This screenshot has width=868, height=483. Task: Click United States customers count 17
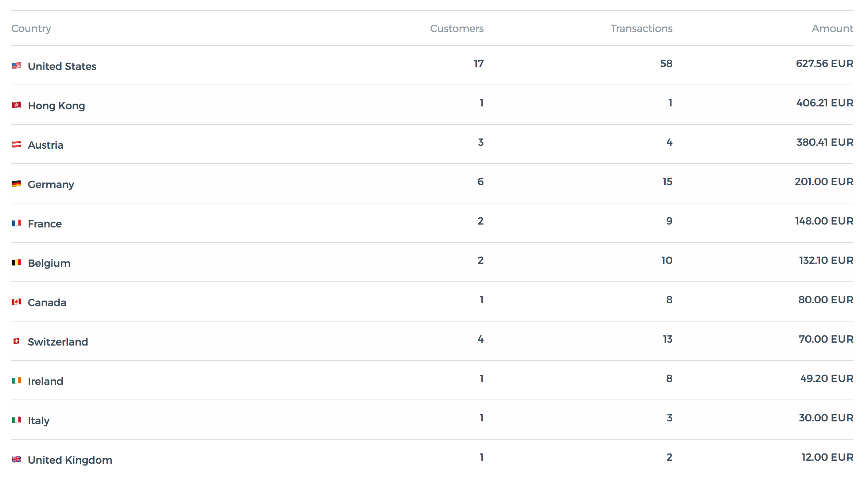[479, 63]
